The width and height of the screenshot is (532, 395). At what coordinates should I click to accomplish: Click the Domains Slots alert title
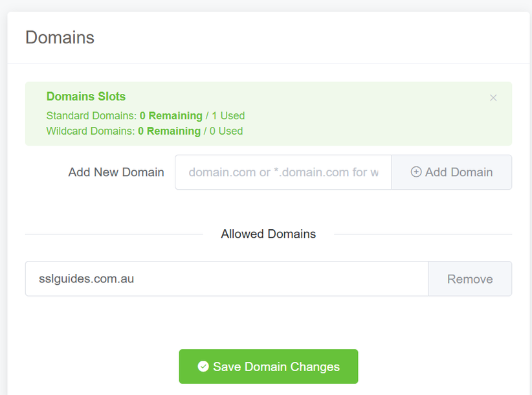[x=86, y=96]
